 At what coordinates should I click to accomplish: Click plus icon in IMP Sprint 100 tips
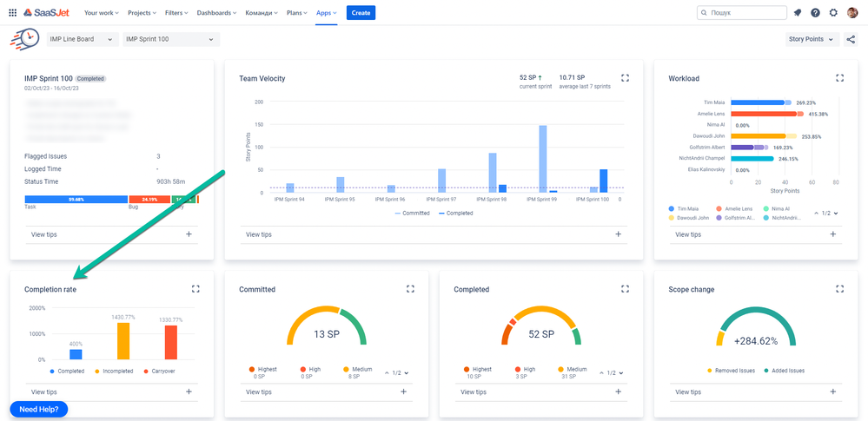(189, 234)
